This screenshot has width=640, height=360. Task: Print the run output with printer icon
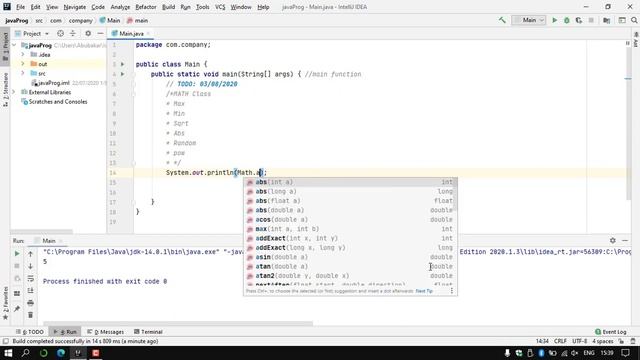click(31, 303)
